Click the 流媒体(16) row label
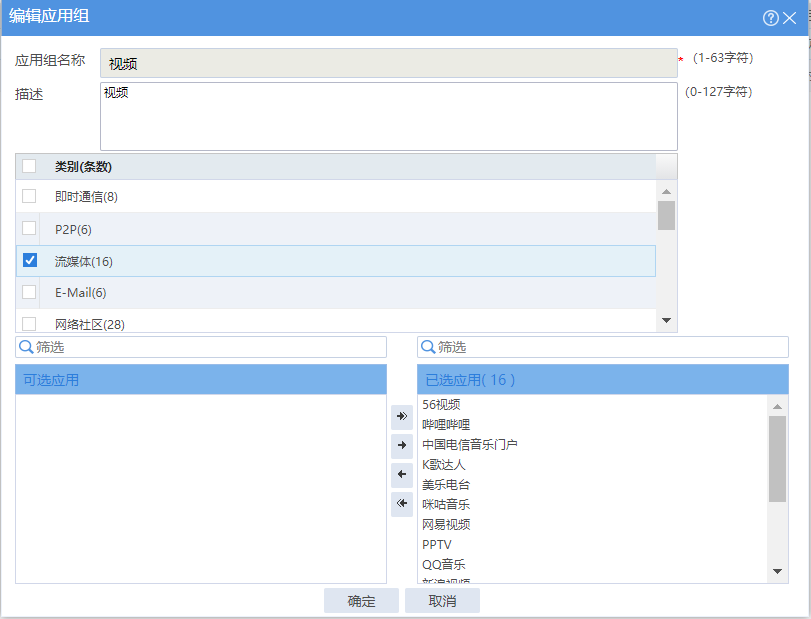 coord(84,262)
